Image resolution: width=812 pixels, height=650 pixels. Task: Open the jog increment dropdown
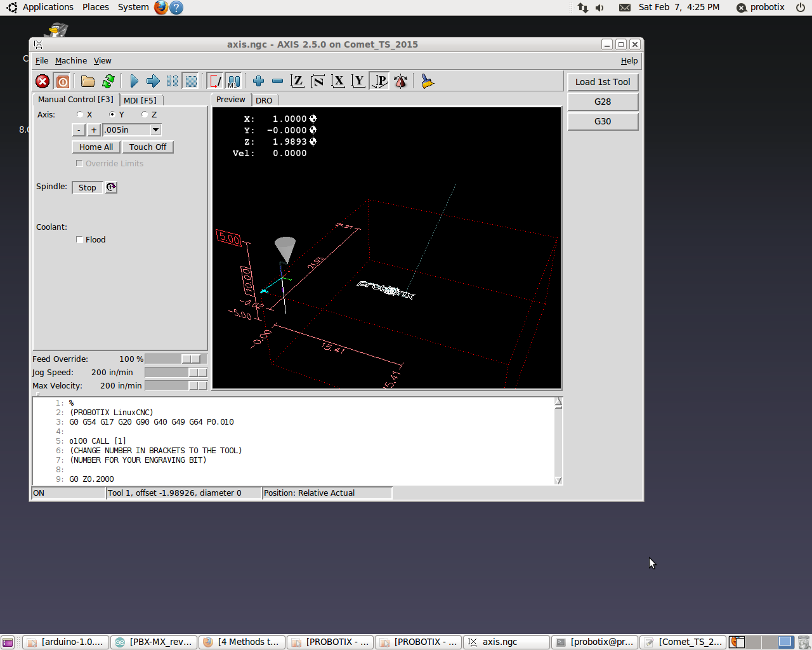coord(155,130)
